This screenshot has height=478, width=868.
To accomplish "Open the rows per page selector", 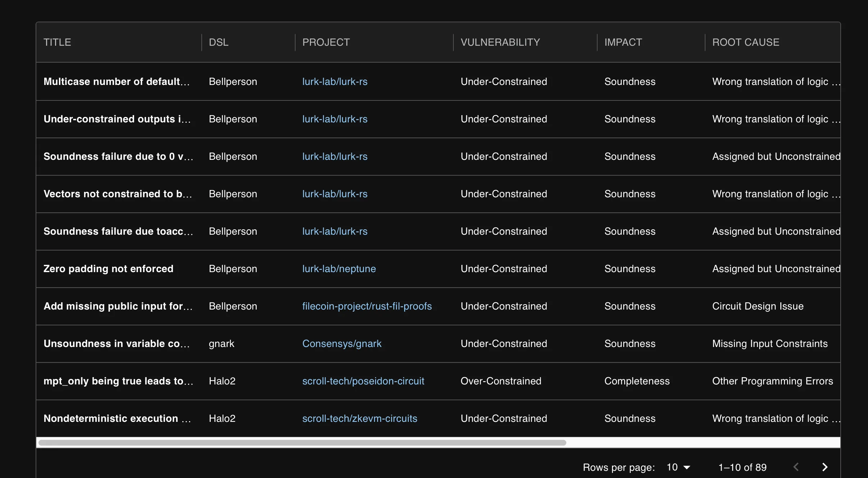I will (678, 467).
